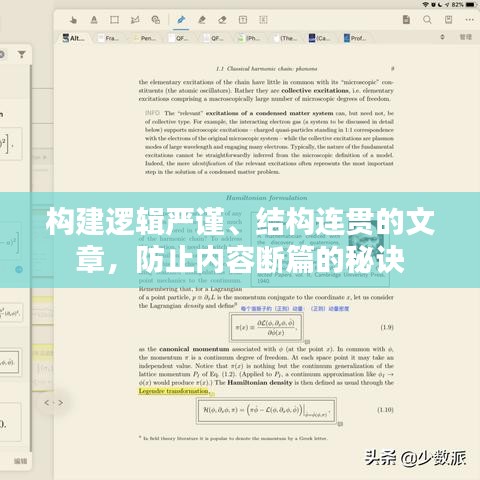Switch to the (Ca... document tab
The height and width of the screenshot is (480, 480).
[x=319, y=38]
